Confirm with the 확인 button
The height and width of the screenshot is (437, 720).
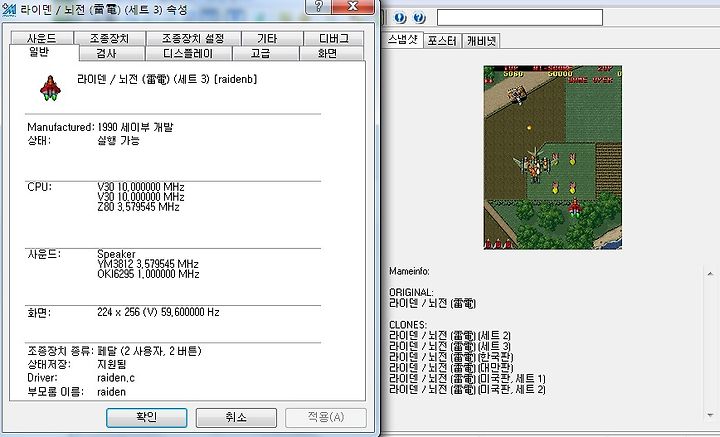click(x=146, y=417)
